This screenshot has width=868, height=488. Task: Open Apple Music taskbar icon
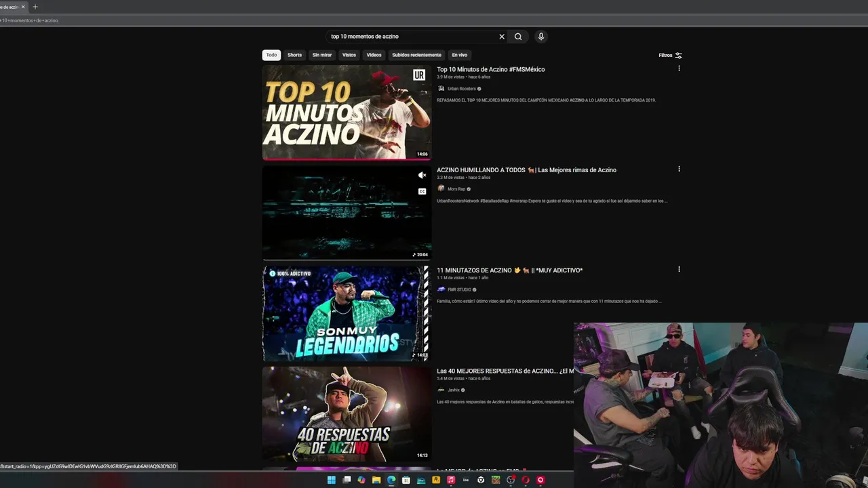pyautogui.click(x=451, y=480)
